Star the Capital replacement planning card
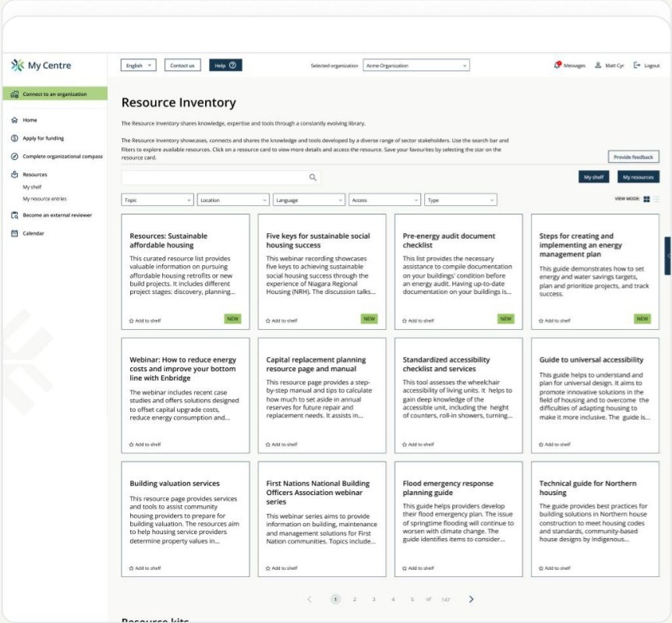The height and width of the screenshot is (623, 672). (268, 444)
